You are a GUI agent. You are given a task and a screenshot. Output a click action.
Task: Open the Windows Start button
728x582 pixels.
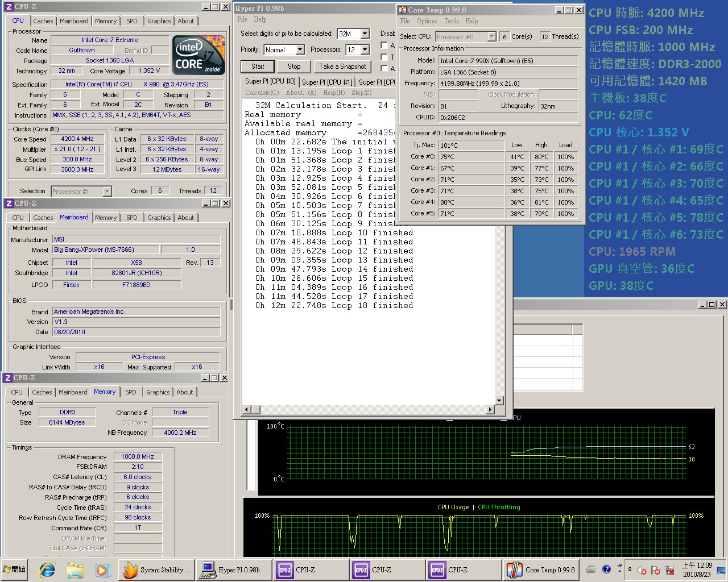(x=15, y=569)
